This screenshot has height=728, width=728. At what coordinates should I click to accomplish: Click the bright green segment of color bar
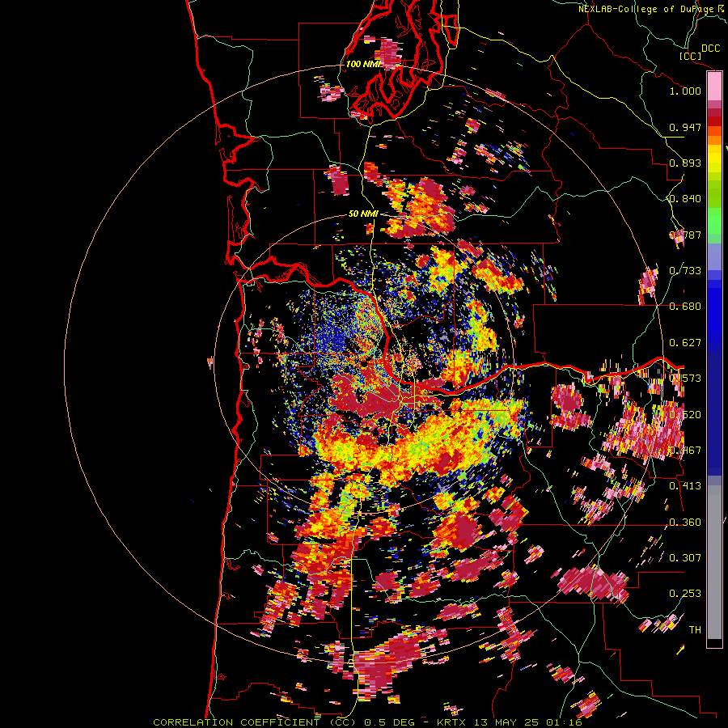click(x=714, y=221)
